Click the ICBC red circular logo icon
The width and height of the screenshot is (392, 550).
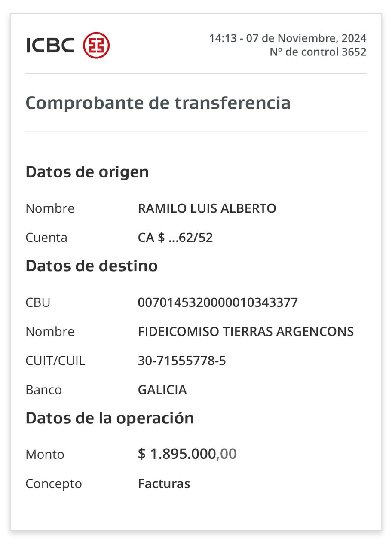tap(96, 45)
